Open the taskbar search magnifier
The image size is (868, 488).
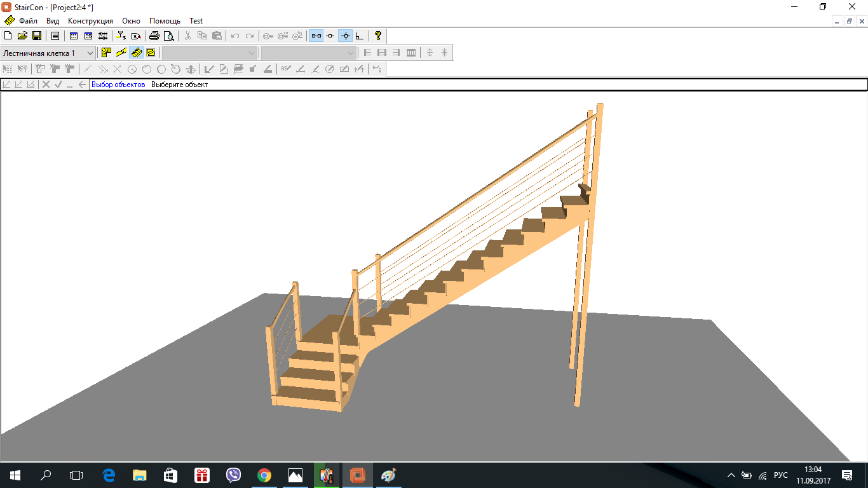pos(46,475)
